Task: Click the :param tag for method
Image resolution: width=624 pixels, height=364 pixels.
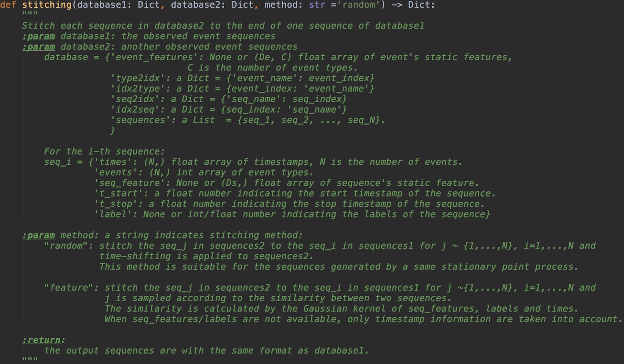Action: [38, 236]
